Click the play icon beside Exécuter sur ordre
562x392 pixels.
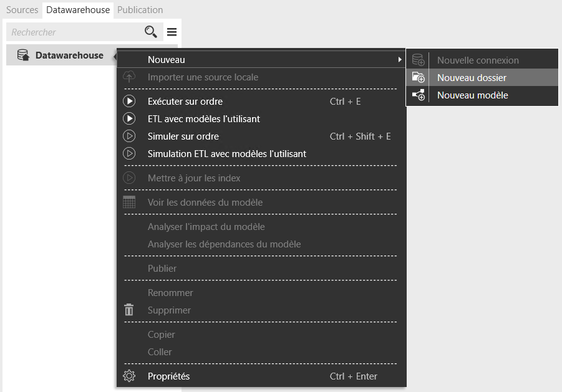[x=129, y=102]
